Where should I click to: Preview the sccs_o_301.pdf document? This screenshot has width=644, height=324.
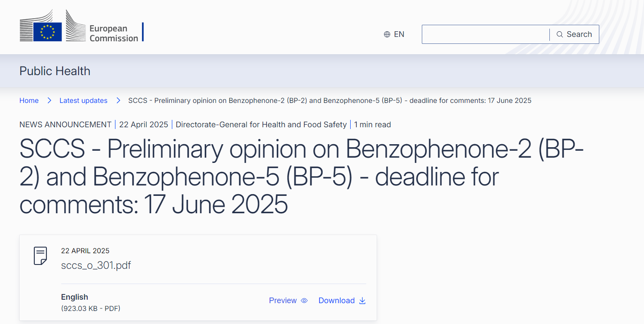click(283, 301)
